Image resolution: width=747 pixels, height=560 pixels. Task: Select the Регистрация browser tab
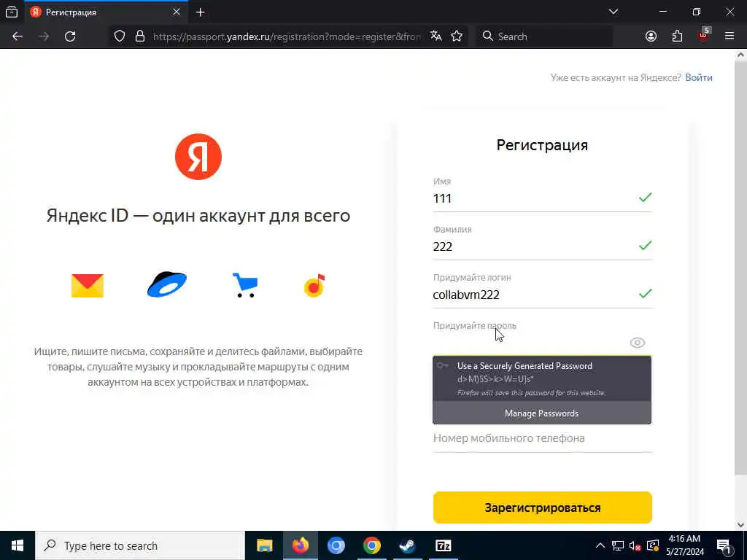point(105,12)
